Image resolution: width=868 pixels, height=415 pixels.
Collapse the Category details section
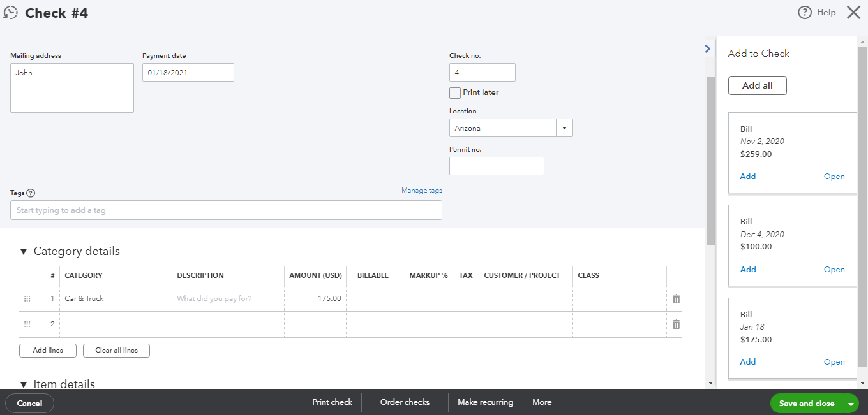pos(24,252)
